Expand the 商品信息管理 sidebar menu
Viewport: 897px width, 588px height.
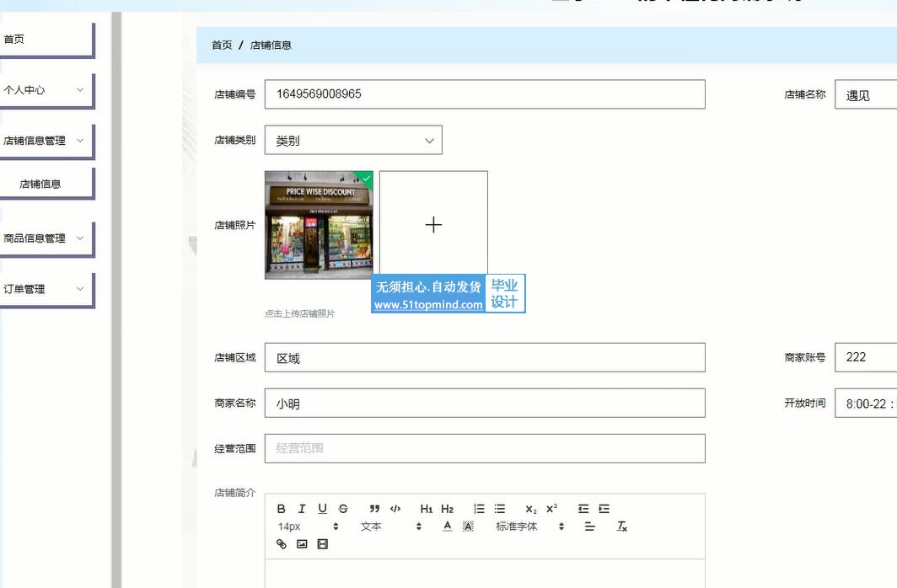coord(46,238)
